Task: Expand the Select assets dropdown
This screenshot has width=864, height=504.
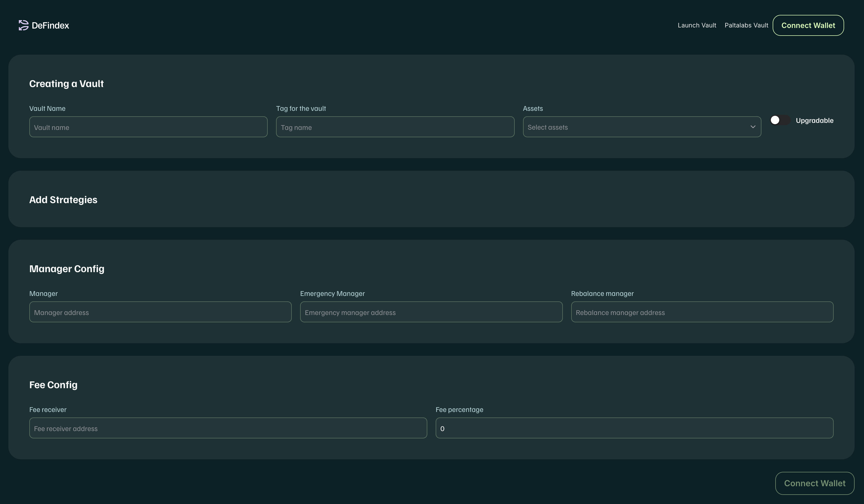Action: coord(634,127)
